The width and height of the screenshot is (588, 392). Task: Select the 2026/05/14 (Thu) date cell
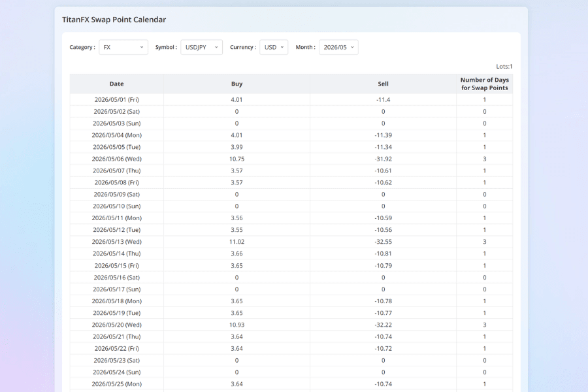pyautogui.click(x=117, y=253)
